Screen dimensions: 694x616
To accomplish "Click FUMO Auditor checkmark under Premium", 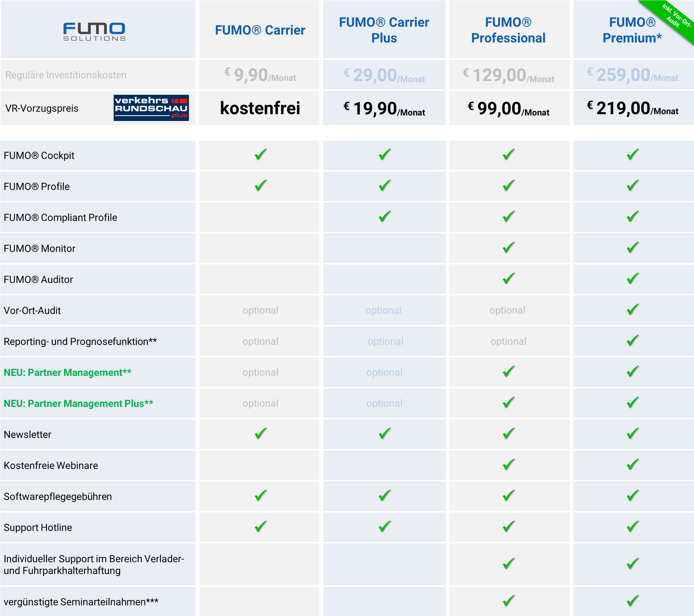I will [x=632, y=278].
